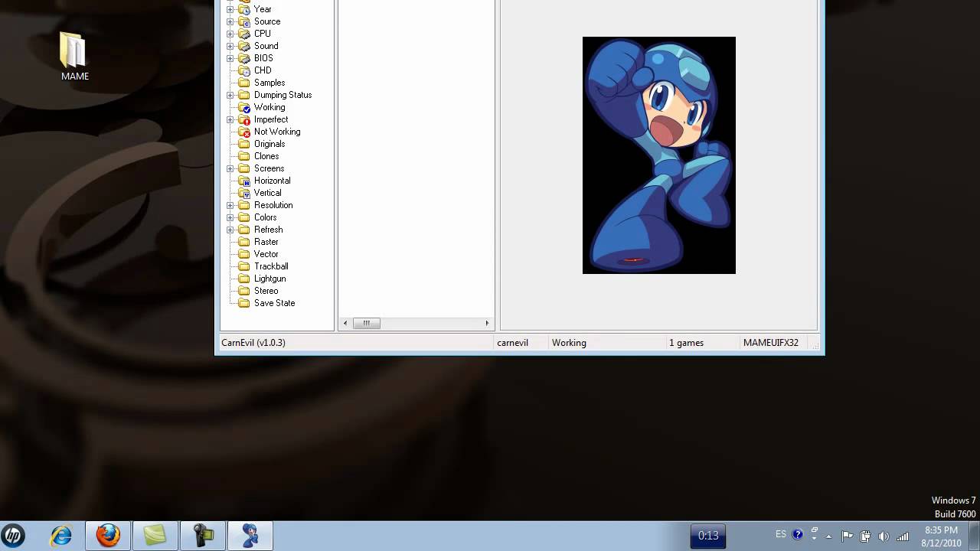
Task: Select the Clones folder
Action: click(259, 156)
